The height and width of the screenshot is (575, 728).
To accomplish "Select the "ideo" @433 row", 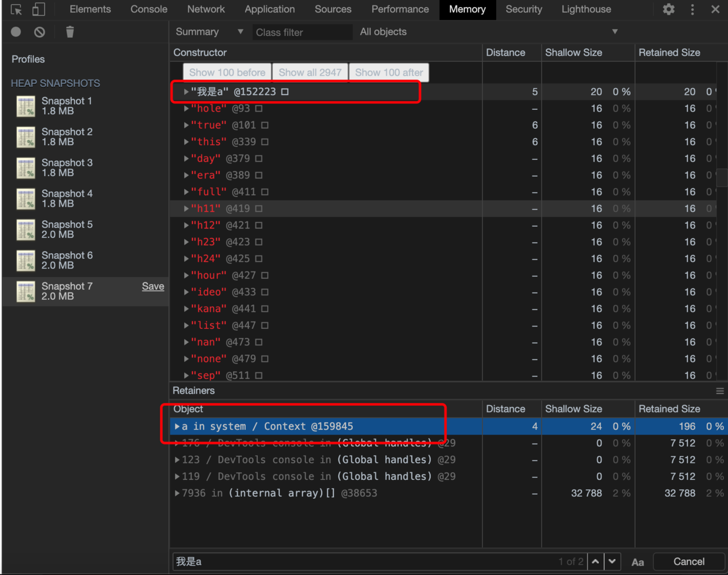I will 443,292.
